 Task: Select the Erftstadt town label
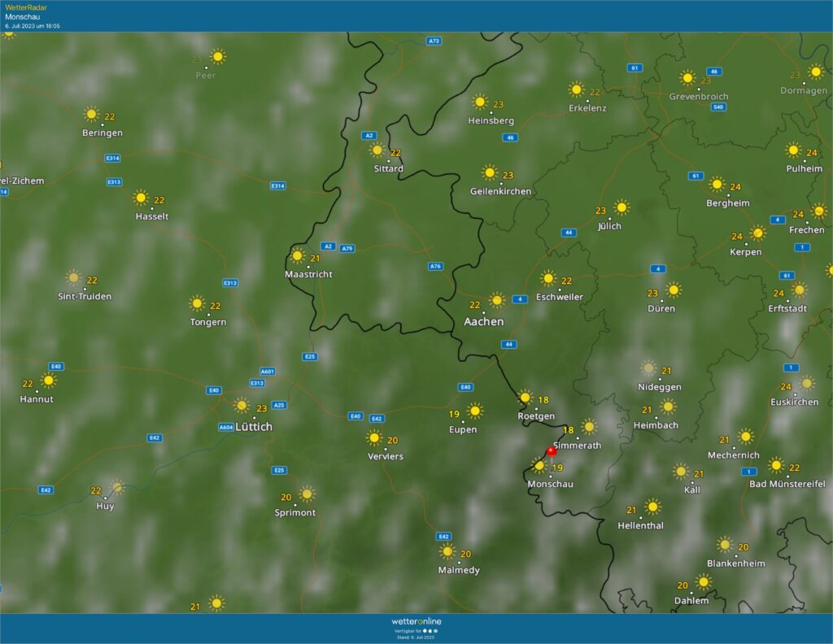(787, 308)
